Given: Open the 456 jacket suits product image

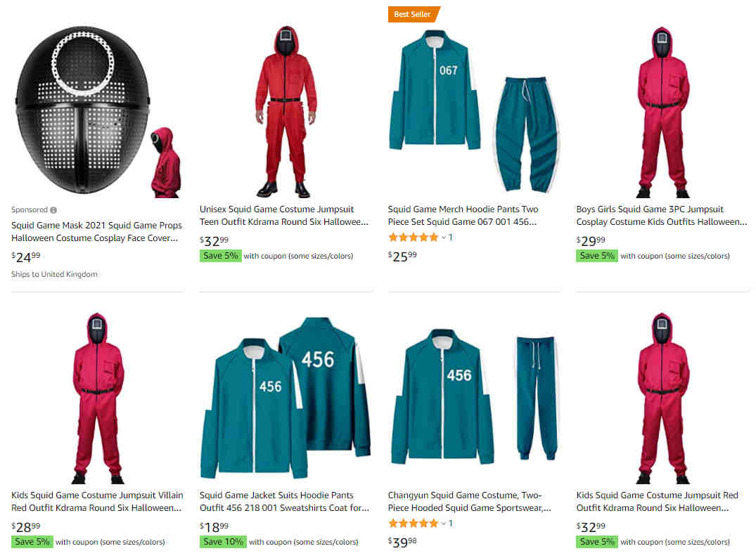Looking at the screenshot, I should click(286, 398).
